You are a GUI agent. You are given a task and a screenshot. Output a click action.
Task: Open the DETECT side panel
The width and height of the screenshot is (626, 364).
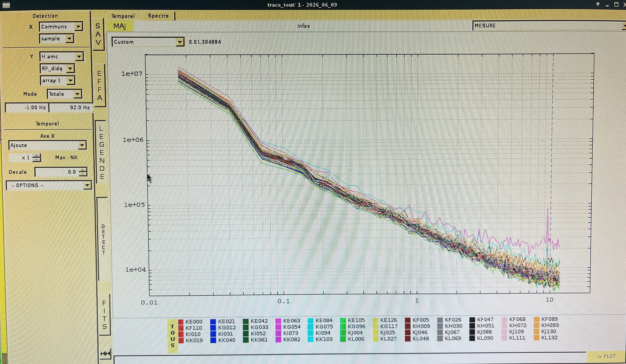tap(103, 239)
